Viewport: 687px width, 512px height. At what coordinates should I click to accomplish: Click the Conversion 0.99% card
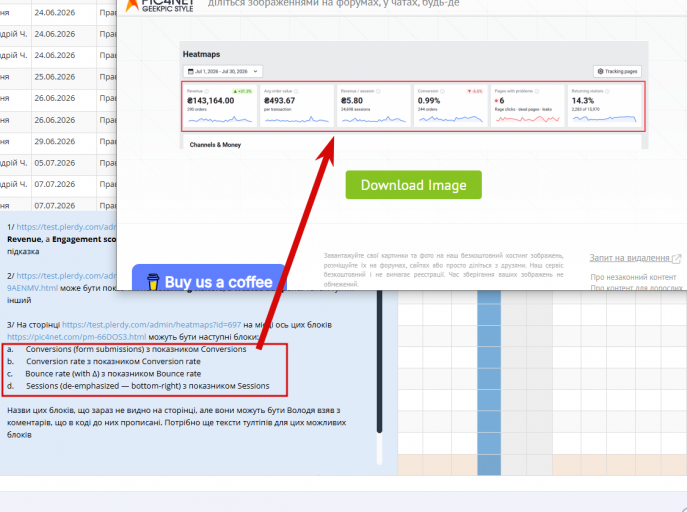[450, 106]
